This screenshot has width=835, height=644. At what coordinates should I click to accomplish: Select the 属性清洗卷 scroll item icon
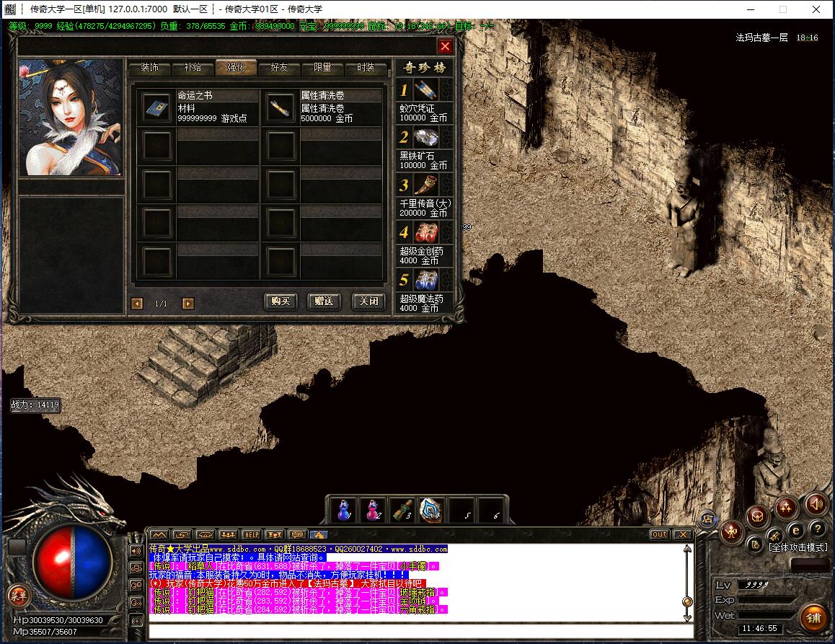(280, 107)
